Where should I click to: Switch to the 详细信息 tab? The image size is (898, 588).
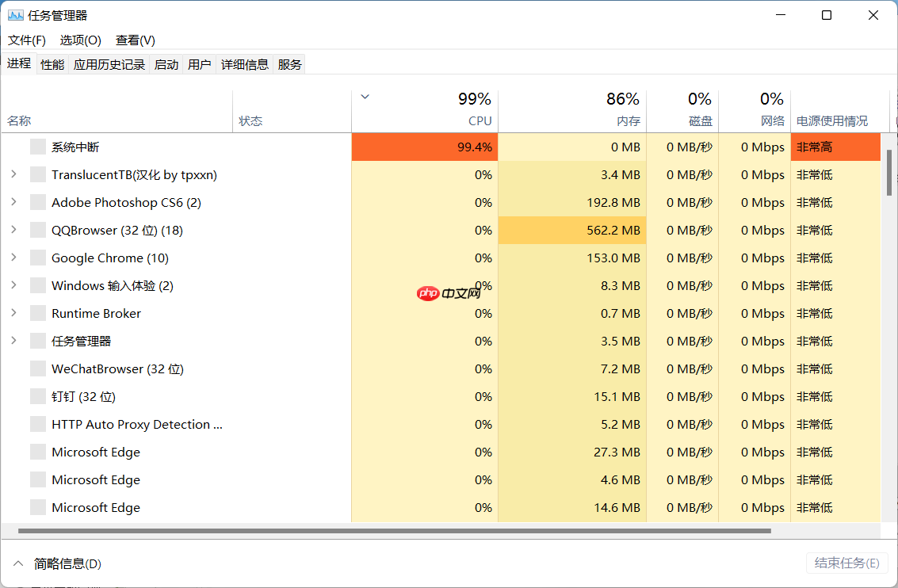pos(245,64)
